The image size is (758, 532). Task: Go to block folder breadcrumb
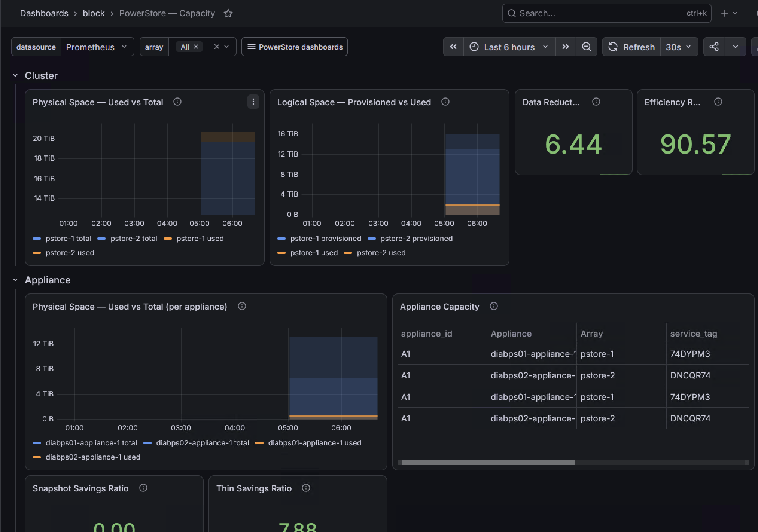[94, 13]
